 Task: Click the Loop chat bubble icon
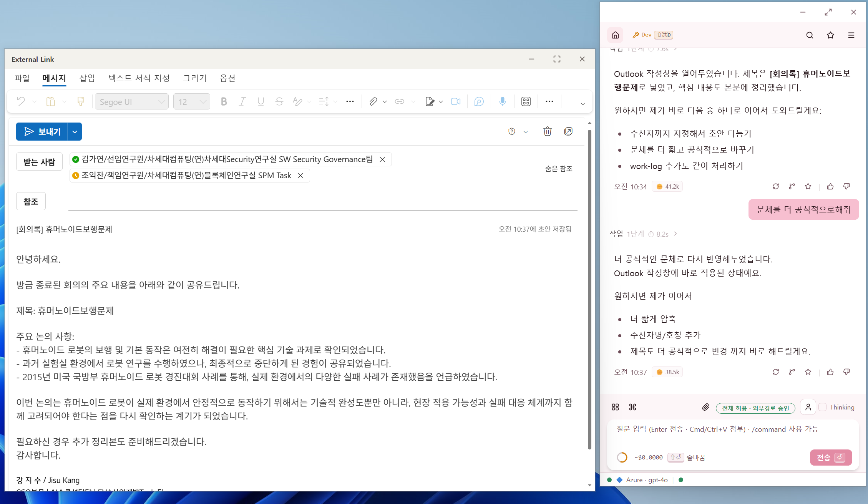pos(479,101)
